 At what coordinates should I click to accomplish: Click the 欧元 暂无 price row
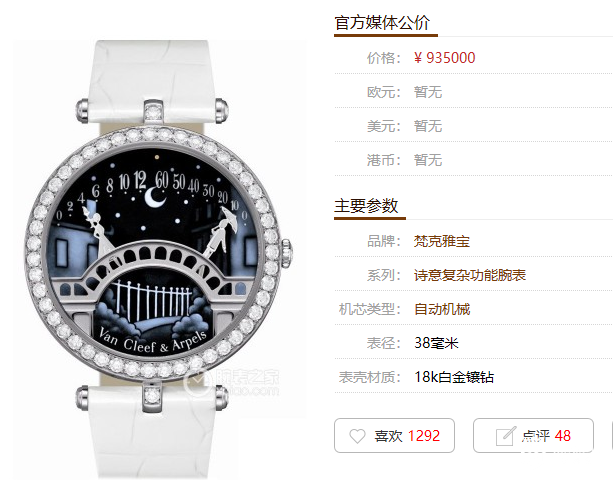pyautogui.click(x=473, y=92)
